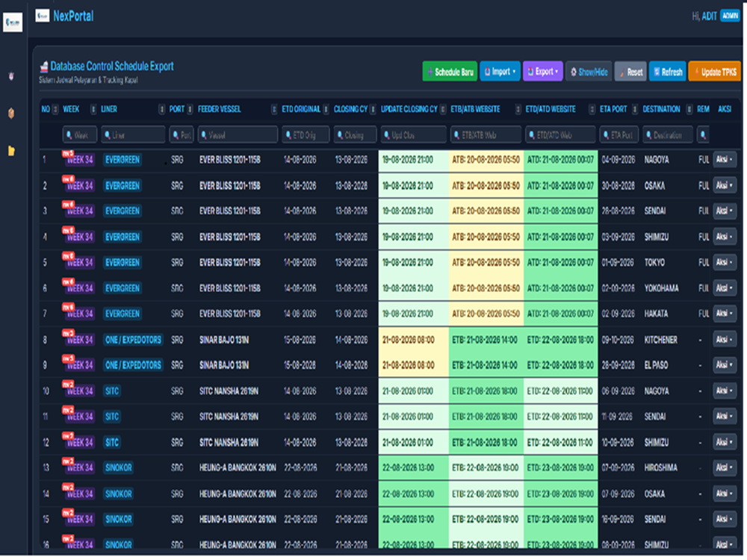Open Aksi dropdown for TOKYO row 5
This screenshot has width=747, height=560.
pos(725,262)
